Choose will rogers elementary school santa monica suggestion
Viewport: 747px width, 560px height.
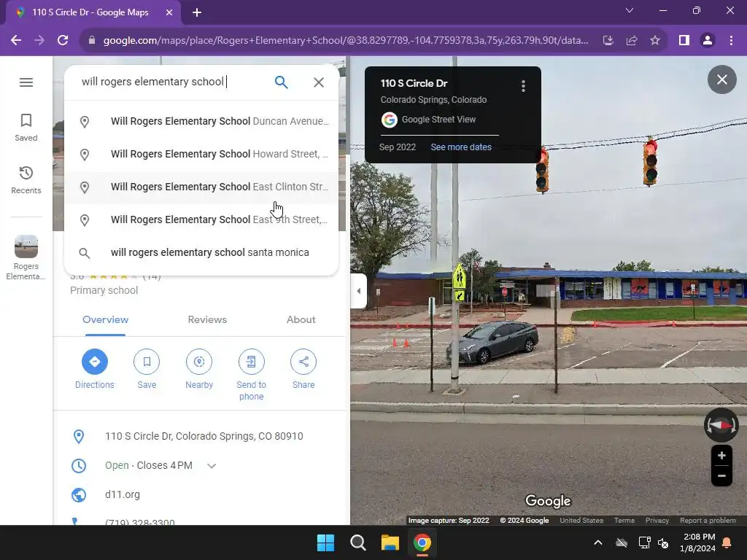pyautogui.click(x=201, y=253)
